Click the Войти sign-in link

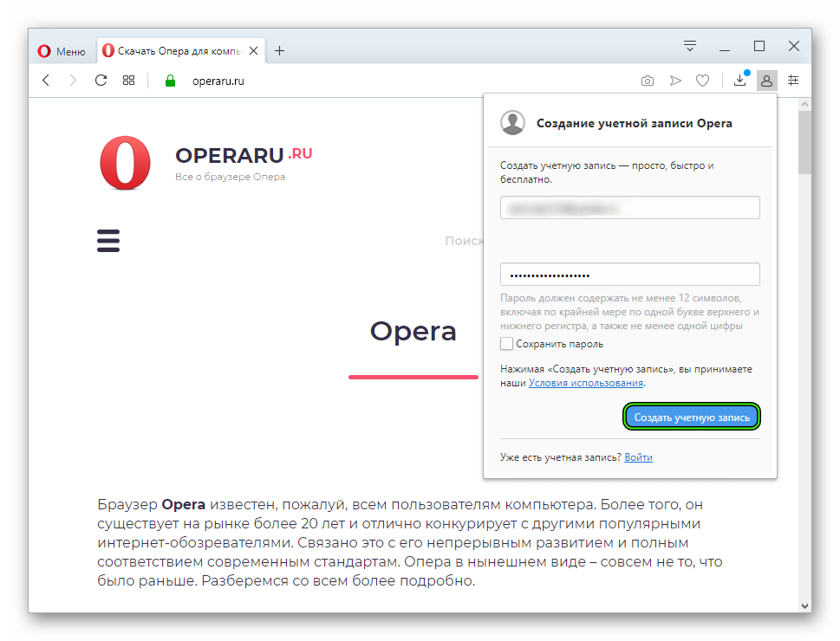tap(638, 457)
